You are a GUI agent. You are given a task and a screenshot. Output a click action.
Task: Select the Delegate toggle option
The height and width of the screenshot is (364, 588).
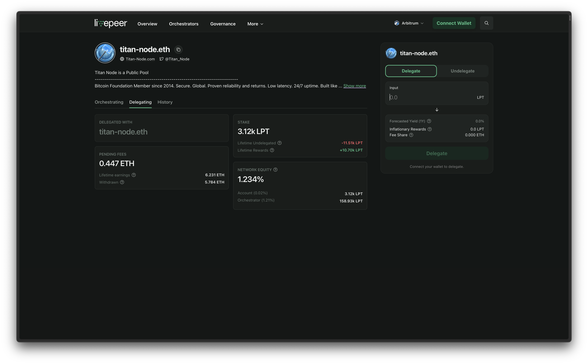411,71
